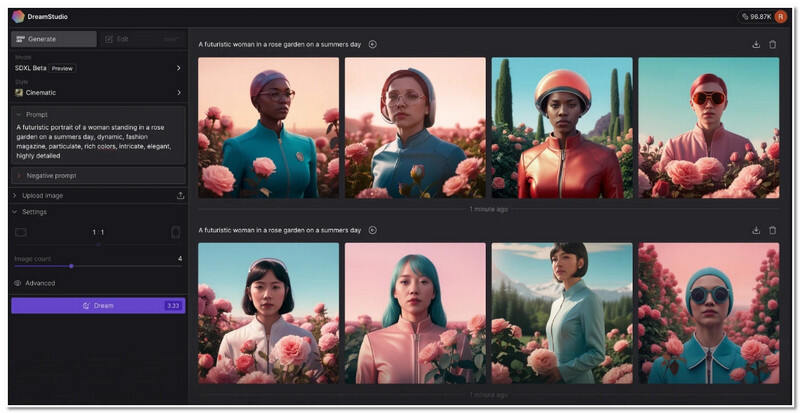
Task: Delete the first image batch
Action: 772,44
